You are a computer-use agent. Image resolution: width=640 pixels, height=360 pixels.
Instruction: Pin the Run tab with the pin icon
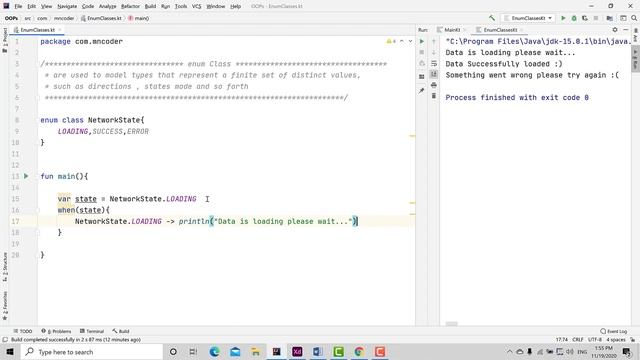click(x=422, y=91)
